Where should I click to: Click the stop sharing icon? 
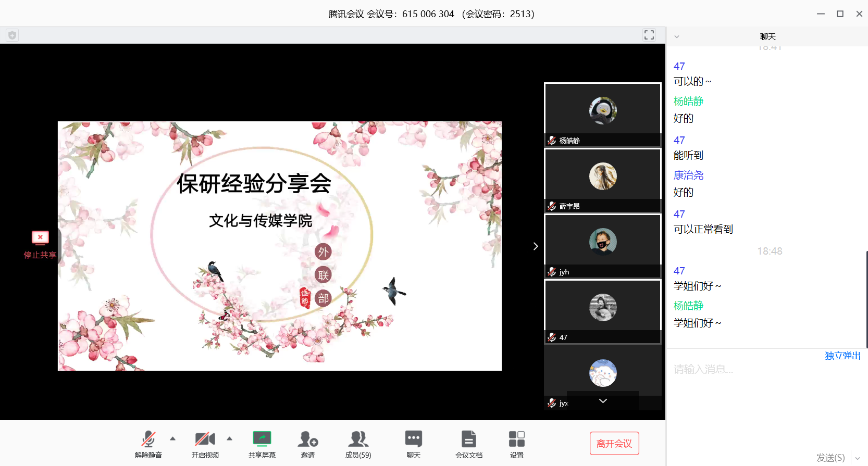(x=40, y=238)
